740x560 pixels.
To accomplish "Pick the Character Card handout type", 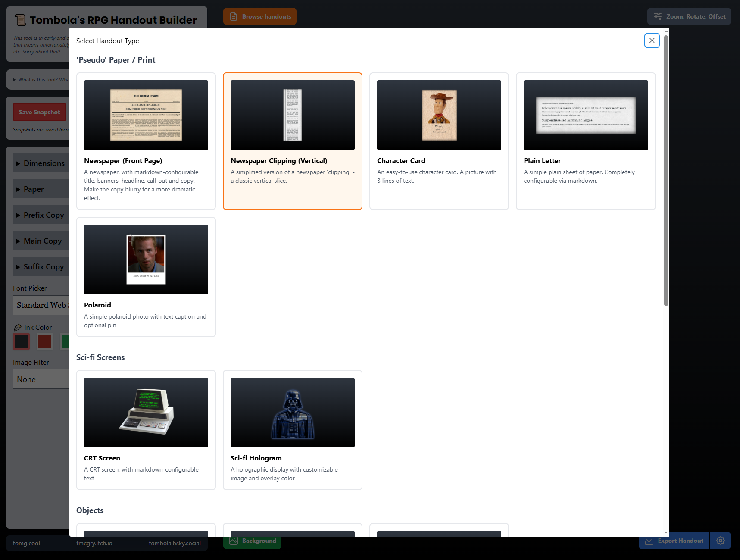I will tap(439, 141).
